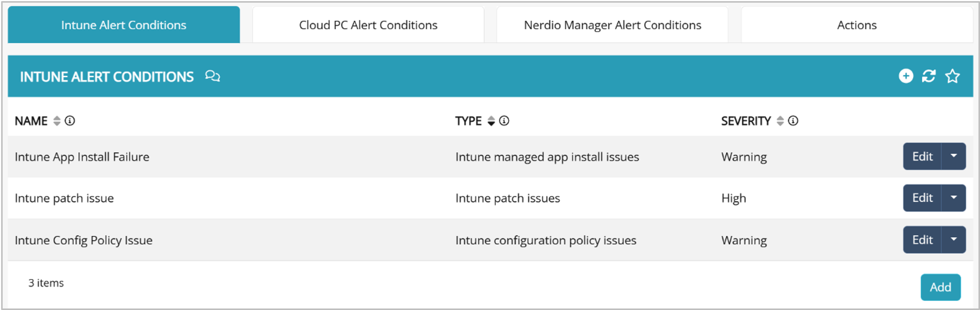
Task: Open the comments icon beside the title
Action: pos(212,76)
